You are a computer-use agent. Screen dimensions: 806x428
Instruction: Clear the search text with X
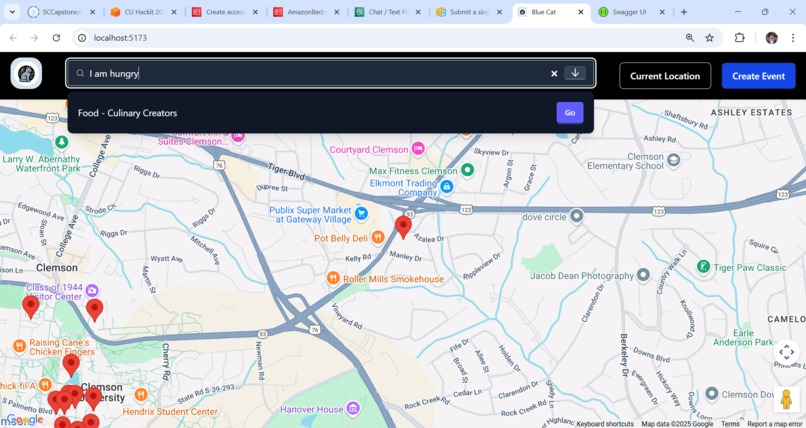pos(554,73)
